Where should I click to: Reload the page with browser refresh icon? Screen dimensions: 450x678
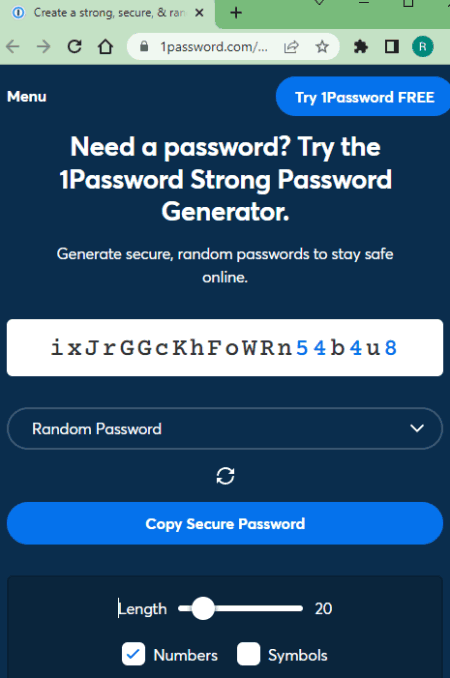click(x=74, y=46)
